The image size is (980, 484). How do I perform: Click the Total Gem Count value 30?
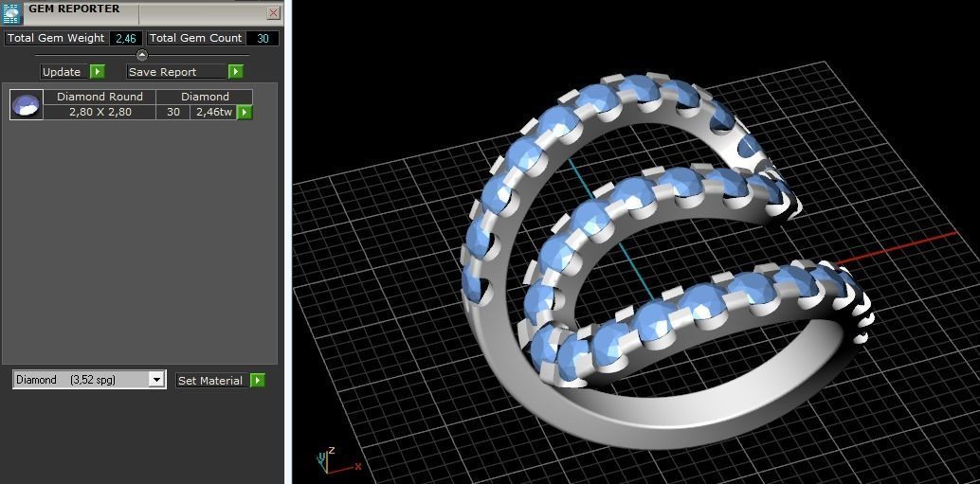pos(263,38)
